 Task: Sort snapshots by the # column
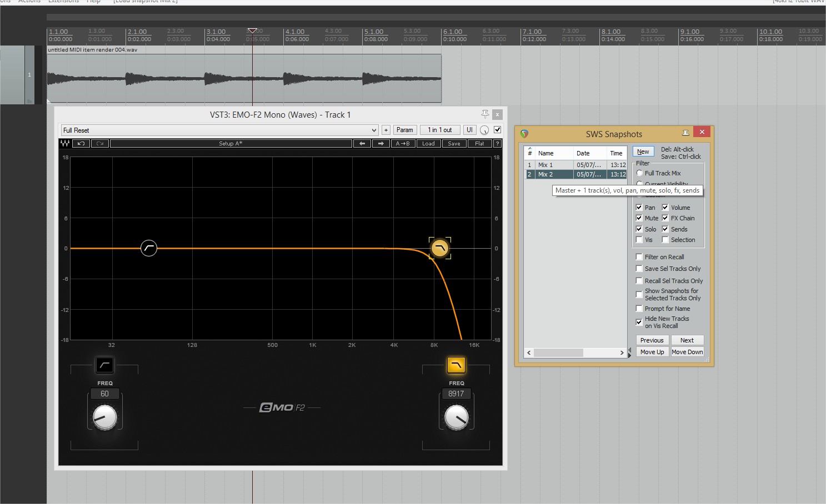point(530,153)
